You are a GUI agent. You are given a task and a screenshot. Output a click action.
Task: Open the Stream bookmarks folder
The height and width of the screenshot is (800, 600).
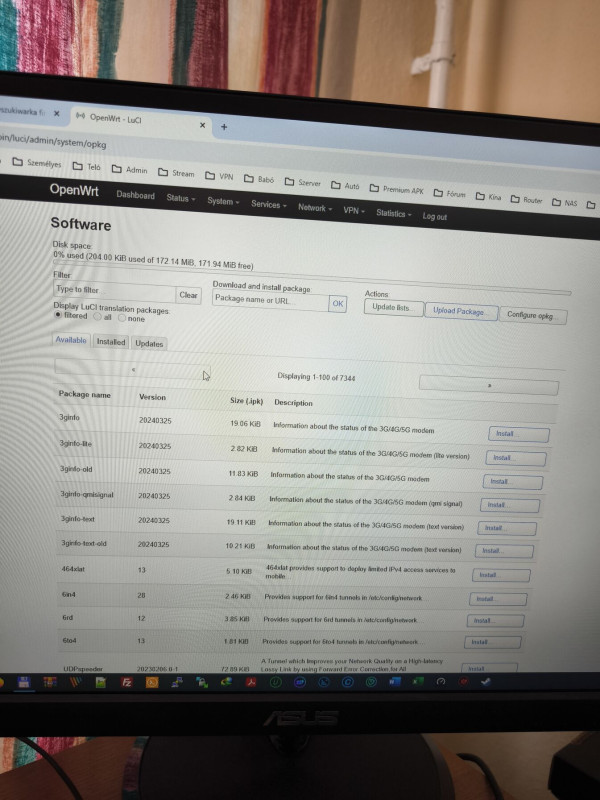pyautogui.click(x=176, y=173)
